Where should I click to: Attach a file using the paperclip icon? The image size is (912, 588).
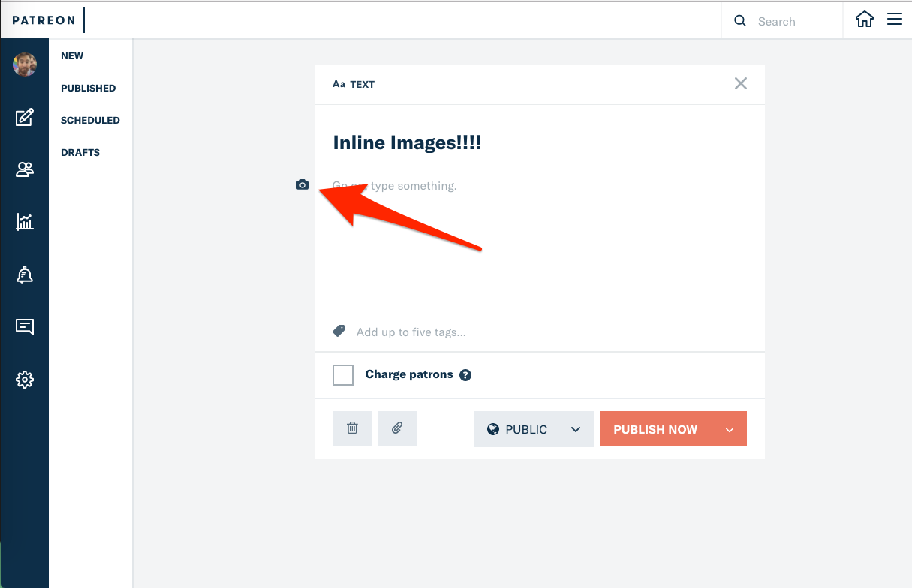pyautogui.click(x=397, y=428)
